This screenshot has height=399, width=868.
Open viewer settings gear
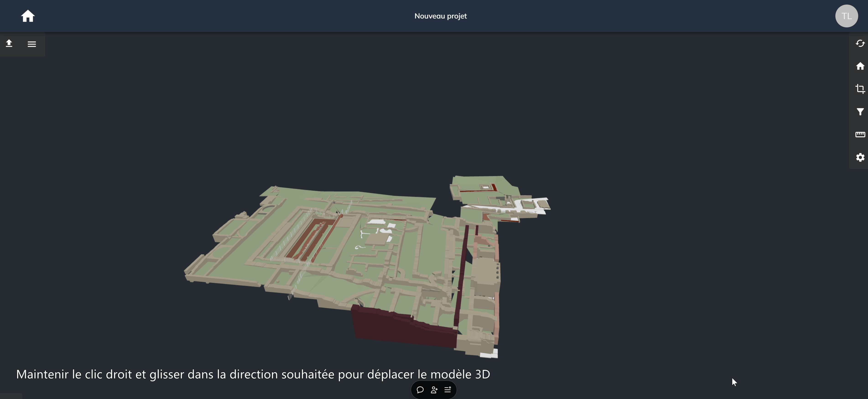[860, 157]
